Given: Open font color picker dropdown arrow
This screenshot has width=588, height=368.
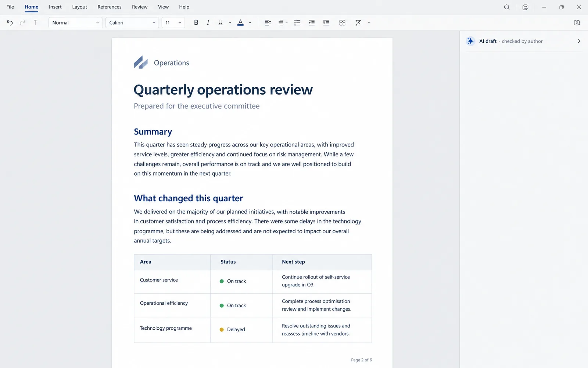Looking at the screenshot, I should click(x=250, y=23).
